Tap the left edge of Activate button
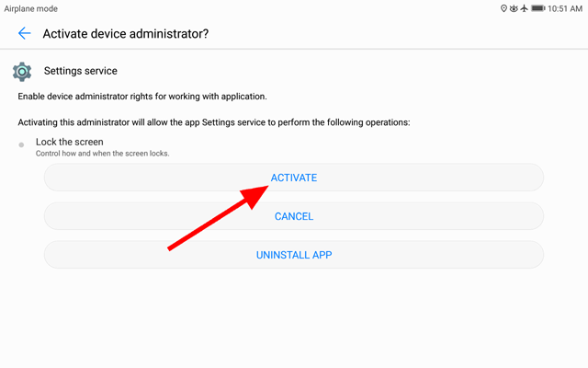Screen dimensions: 588x368 51,178
